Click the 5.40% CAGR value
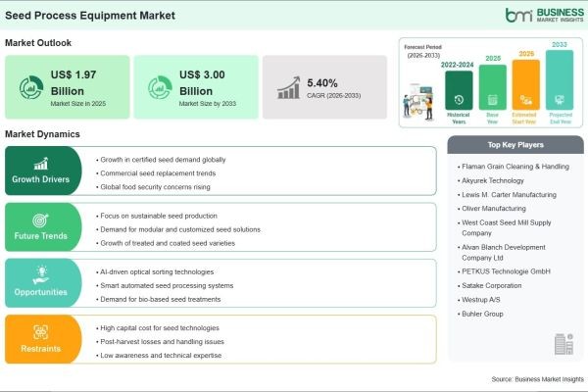 322,83
